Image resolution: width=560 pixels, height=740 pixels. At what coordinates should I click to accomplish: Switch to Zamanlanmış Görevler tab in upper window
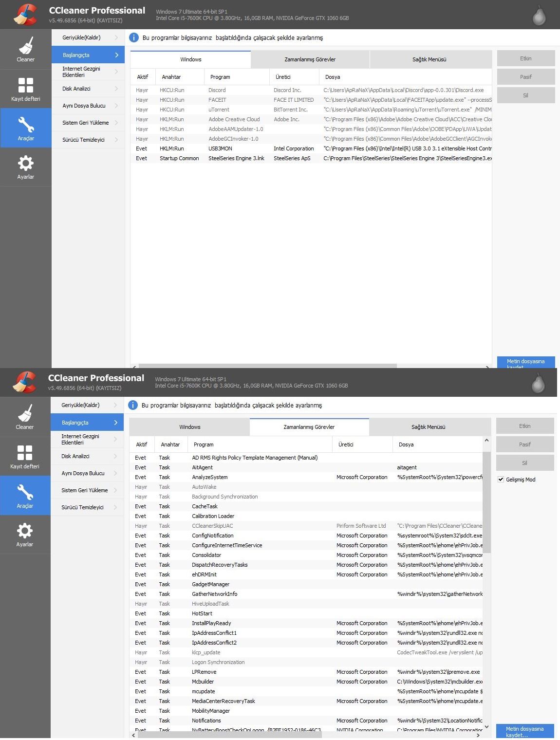click(310, 59)
